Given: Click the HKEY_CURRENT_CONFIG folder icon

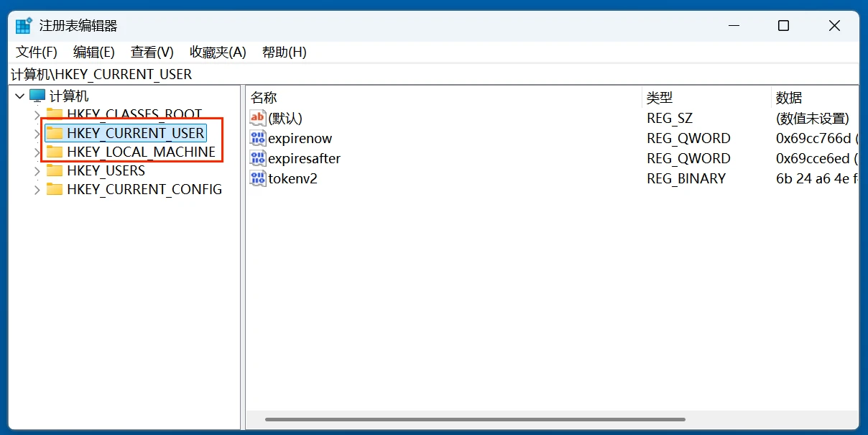Looking at the screenshot, I should [55, 189].
